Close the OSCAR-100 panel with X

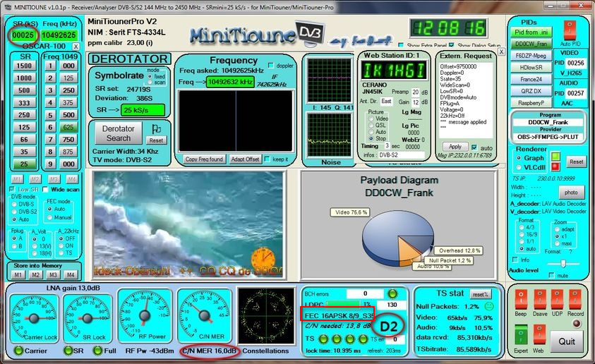click(x=76, y=47)
